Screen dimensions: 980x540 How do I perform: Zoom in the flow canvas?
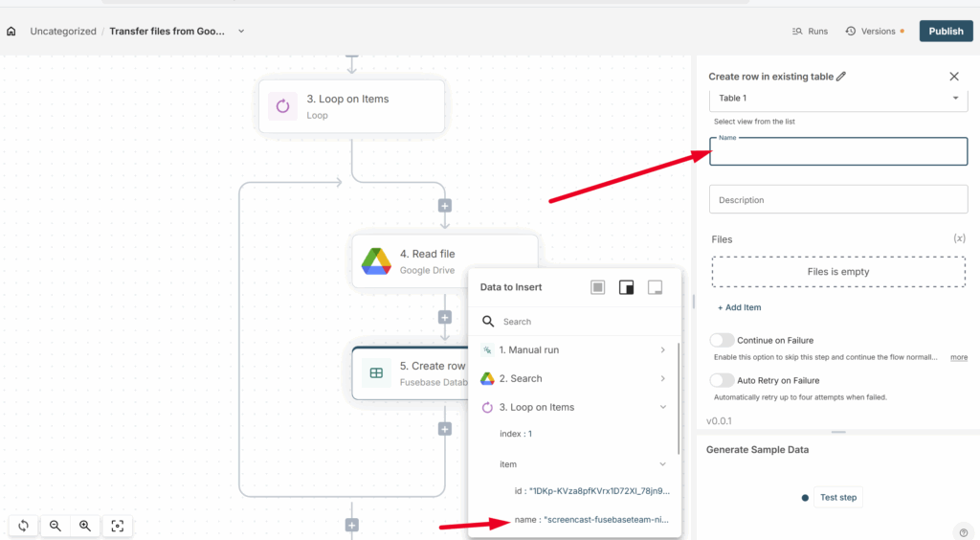tap(85, 526)
